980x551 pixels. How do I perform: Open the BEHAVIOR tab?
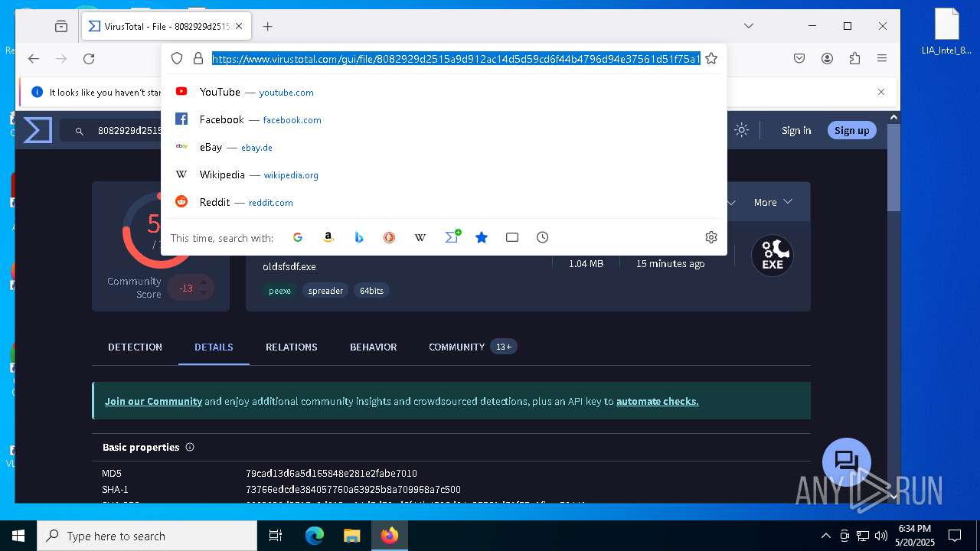click(373, 347)
